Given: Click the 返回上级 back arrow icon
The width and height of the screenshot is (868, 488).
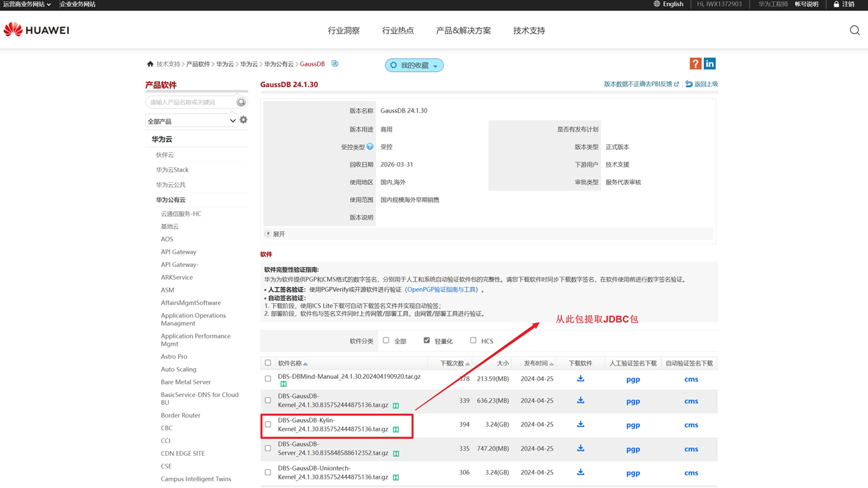Looking at the screenshot, I should 689,84.
